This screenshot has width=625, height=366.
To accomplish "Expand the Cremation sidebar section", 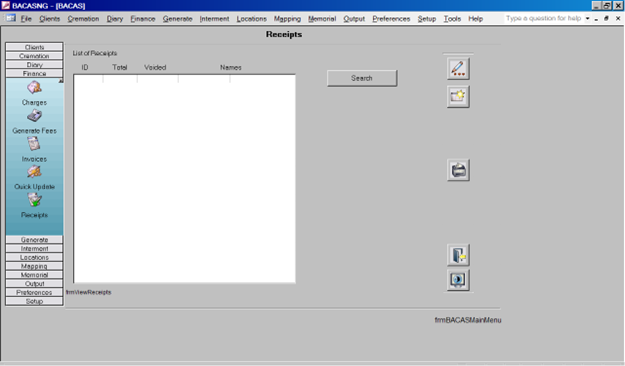I will click(x=34, y=56).
